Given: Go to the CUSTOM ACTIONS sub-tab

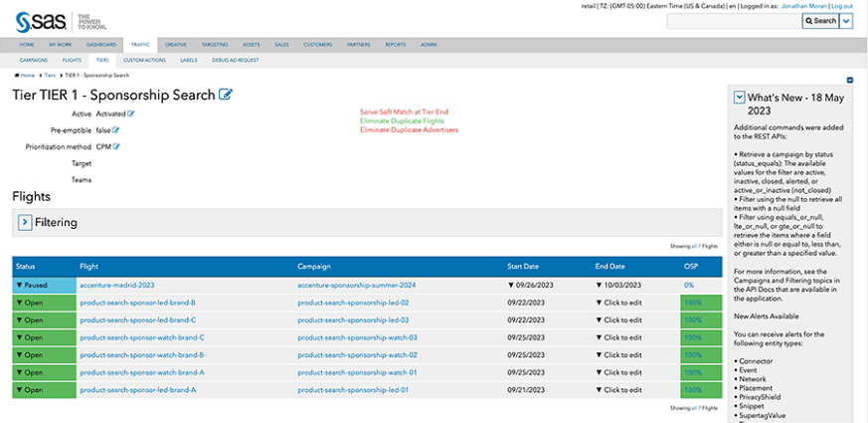Looking at the screenshot, I should (x=144, y=60).
